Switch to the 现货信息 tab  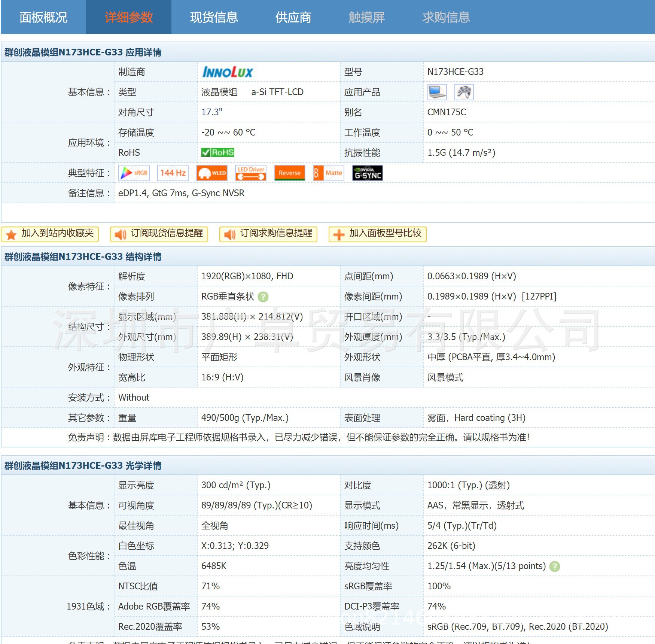pyautogui.click(x=214, y=17)
